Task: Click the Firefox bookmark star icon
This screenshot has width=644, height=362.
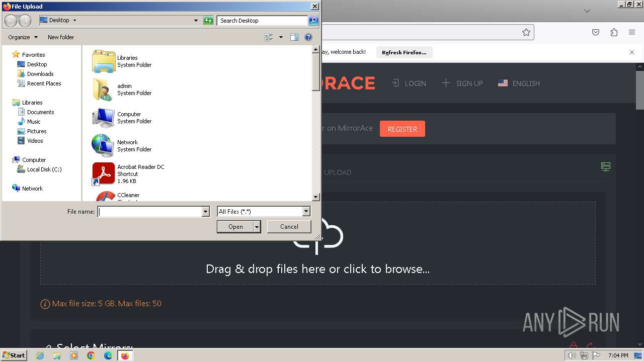Action: coord(526,32)
